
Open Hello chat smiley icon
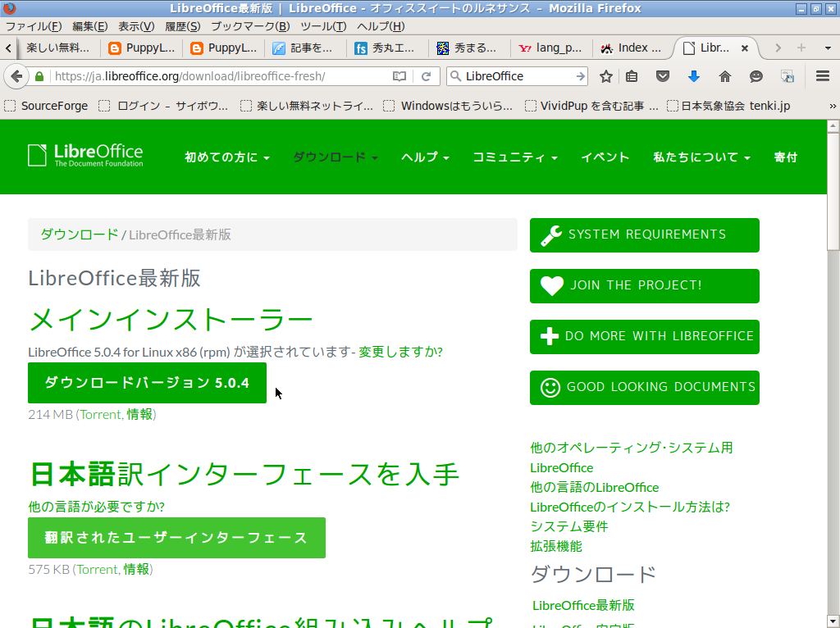click(x=756, y=76)
